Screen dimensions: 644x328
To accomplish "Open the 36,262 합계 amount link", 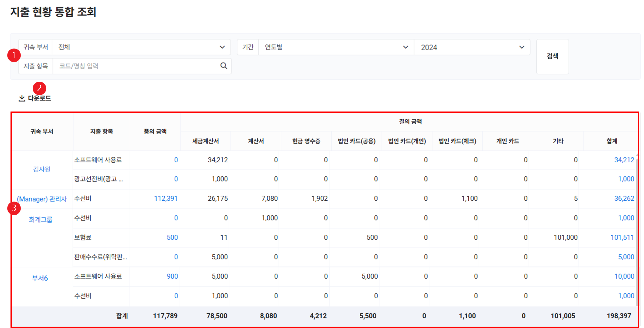I will [x=624, y=199].
